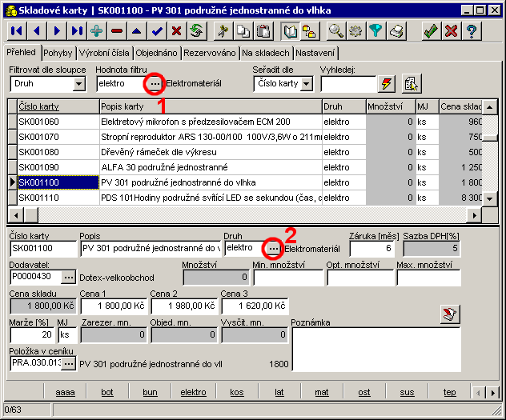Viewport: 506px width, 420px height.
Task: Open the magnifier search icon
Action: coord(336,31)
